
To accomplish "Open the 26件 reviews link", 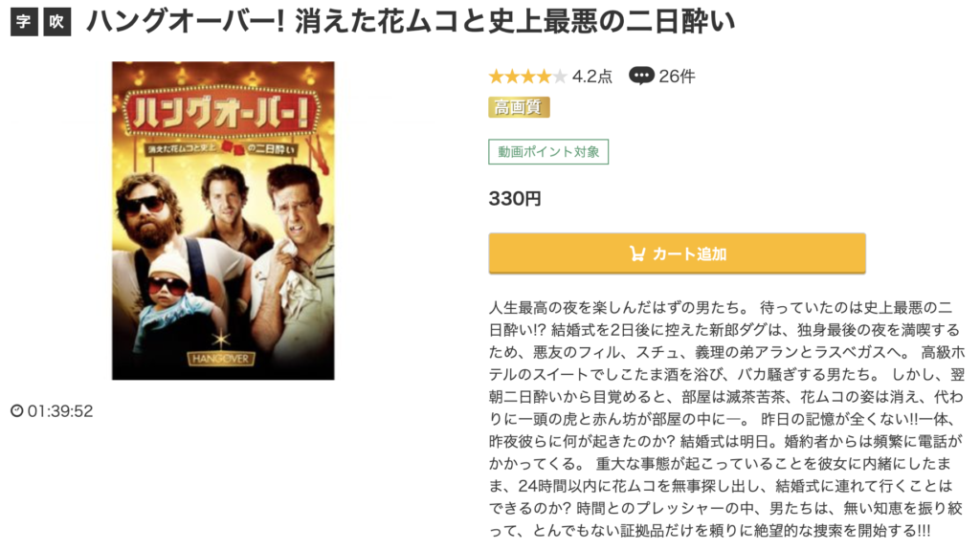I will coord(677,77).
